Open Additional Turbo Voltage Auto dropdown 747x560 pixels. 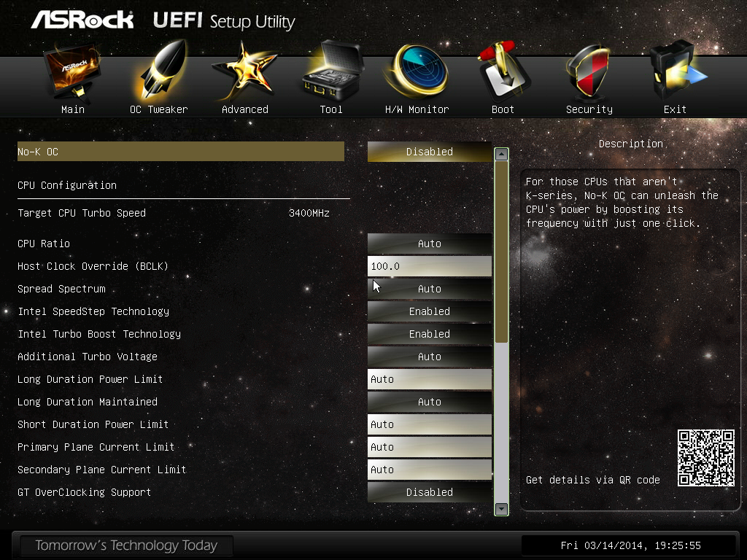click(x=429, y=357)
